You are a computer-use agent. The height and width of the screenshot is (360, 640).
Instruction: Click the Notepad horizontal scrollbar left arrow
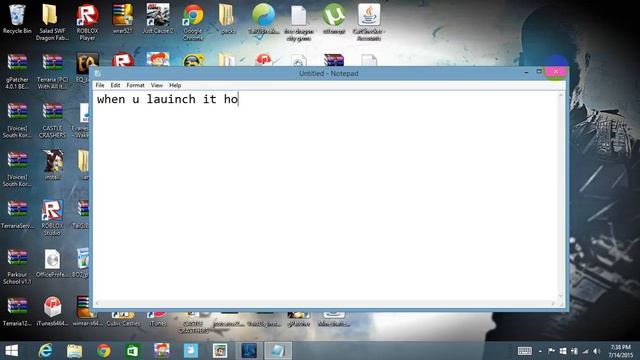(97, 304)
